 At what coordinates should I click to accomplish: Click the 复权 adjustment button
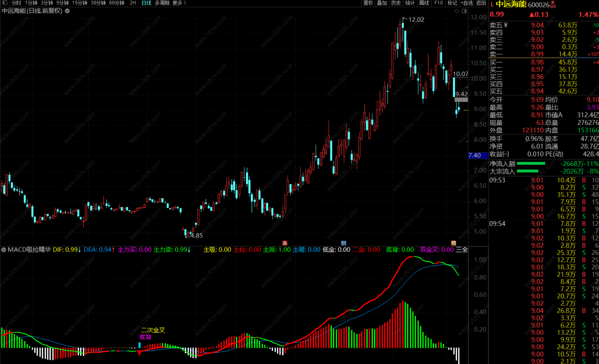[368, 3]
